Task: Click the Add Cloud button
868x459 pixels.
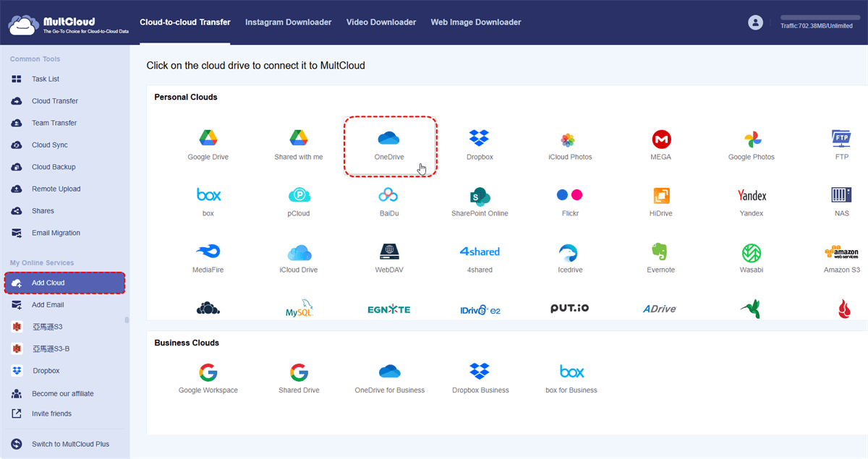Action: [65, 283]
